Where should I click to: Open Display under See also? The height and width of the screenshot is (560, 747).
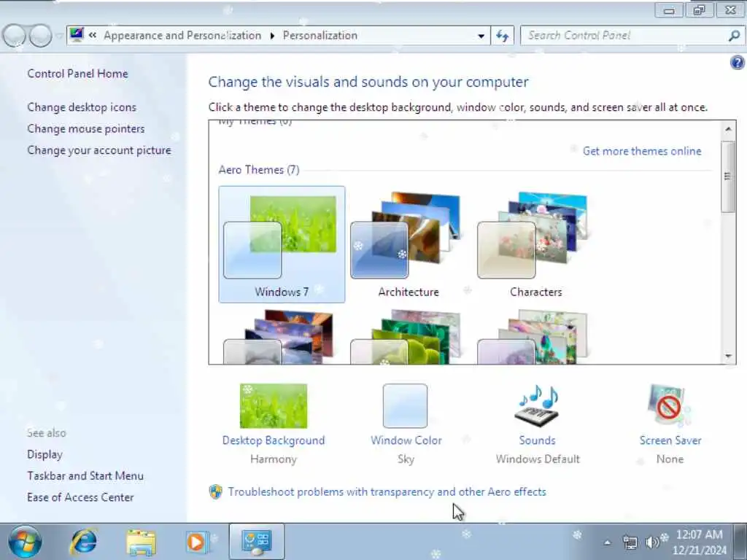click(x=44, y=454)
